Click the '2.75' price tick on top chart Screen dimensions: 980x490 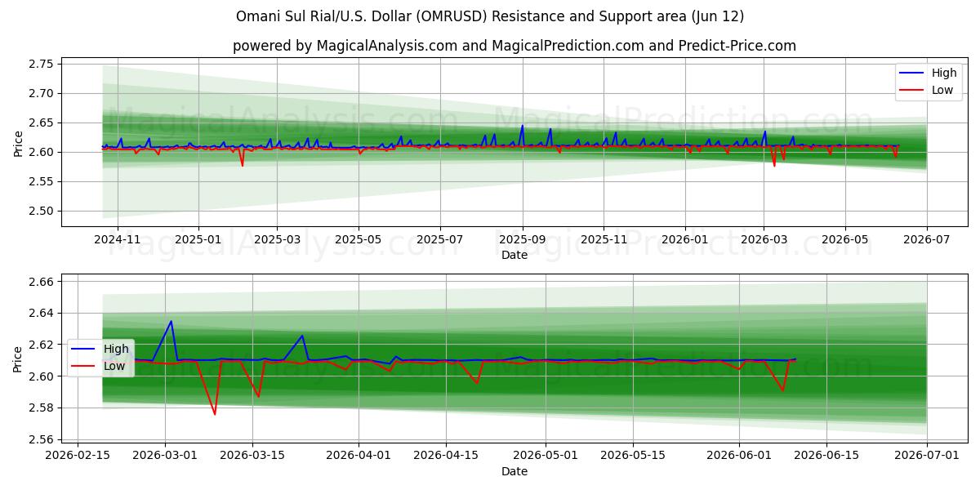click(x=42, y=64)
